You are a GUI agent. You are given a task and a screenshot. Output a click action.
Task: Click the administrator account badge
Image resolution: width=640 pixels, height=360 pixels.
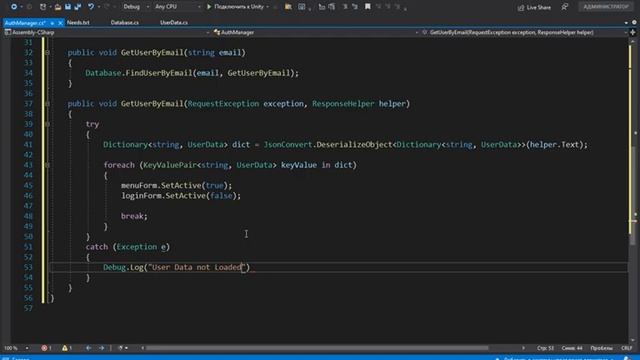606,7
